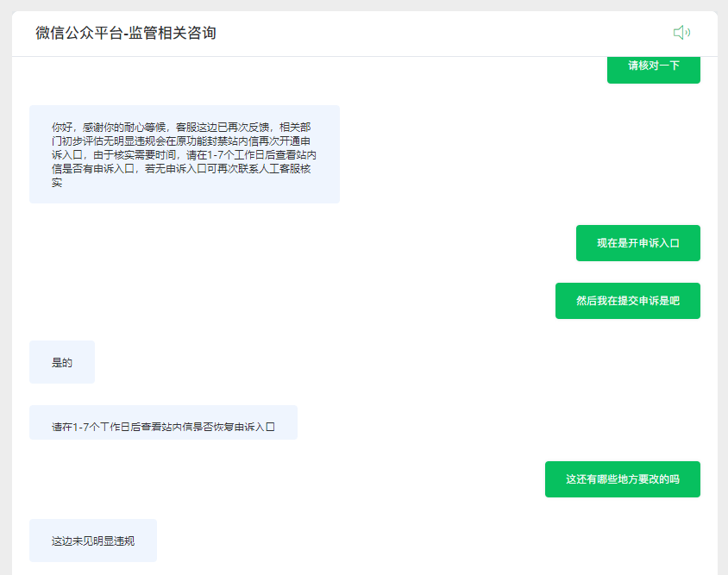
Task: Click the green message 然后我在提交申诉是吧
Action: [628, 301]
